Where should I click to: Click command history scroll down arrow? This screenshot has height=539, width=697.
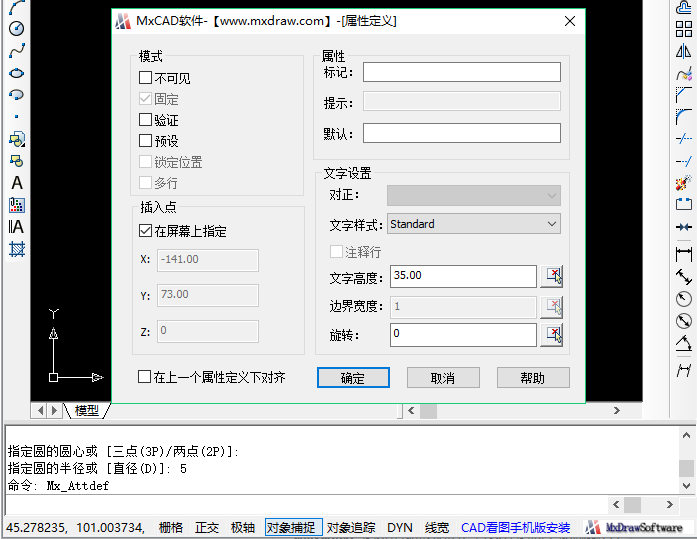[x=686, y=485]
